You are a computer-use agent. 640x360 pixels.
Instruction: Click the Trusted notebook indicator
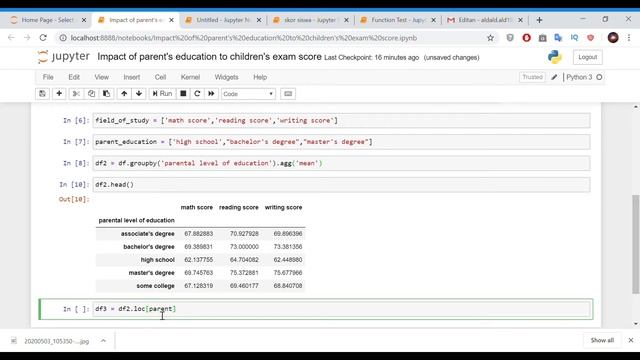tap(532, 77)
